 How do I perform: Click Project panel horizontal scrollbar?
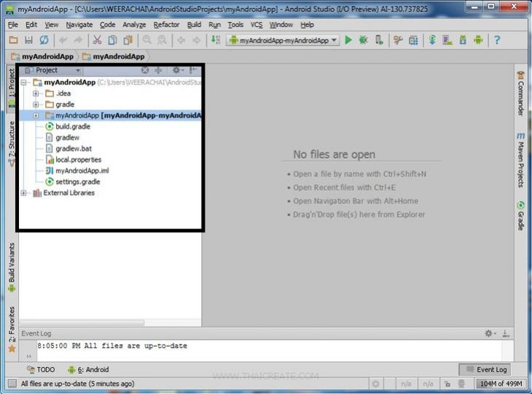(x=82, y=322)
